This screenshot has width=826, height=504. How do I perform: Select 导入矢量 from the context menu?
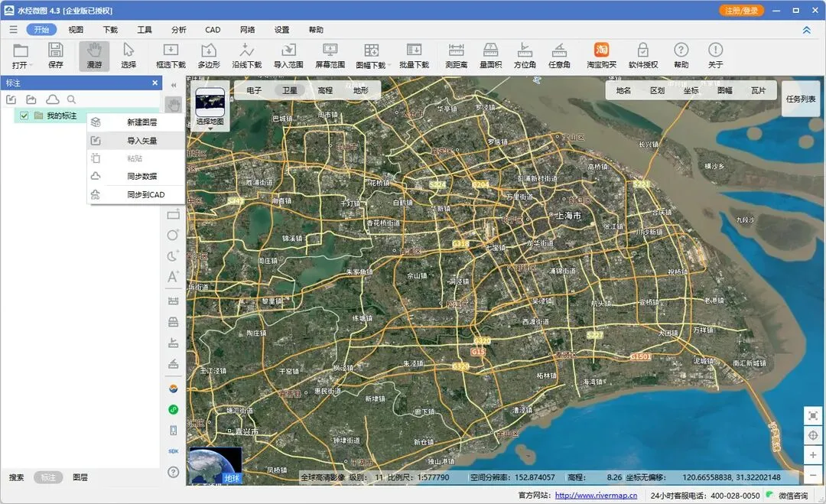pos(141,141)
